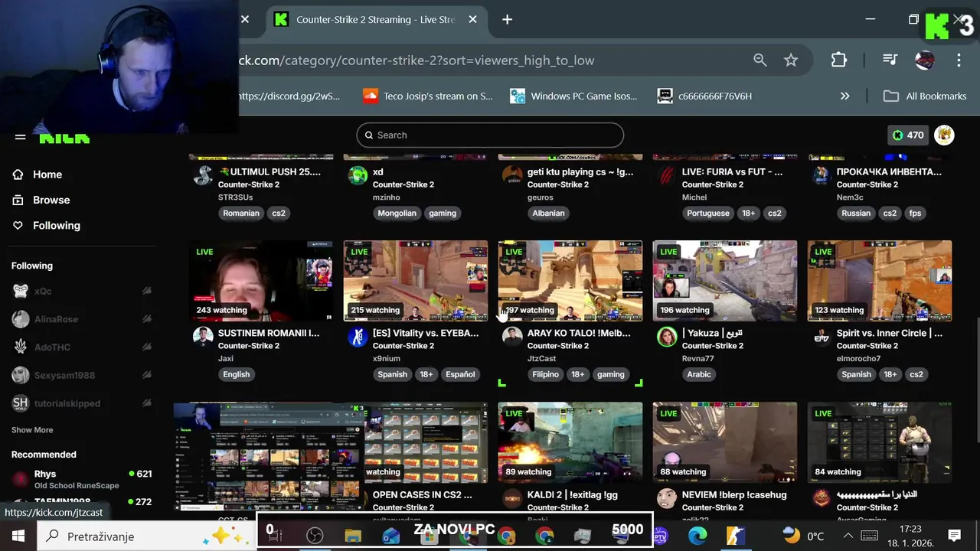Open Microsoft Edge from taskbar
980x551 pixels.
[697, 536]
